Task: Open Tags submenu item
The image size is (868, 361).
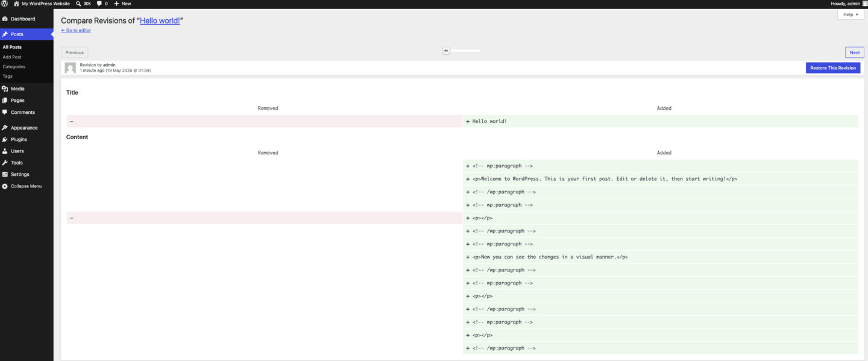Action: pyautogui.click(x=7, y=77)
